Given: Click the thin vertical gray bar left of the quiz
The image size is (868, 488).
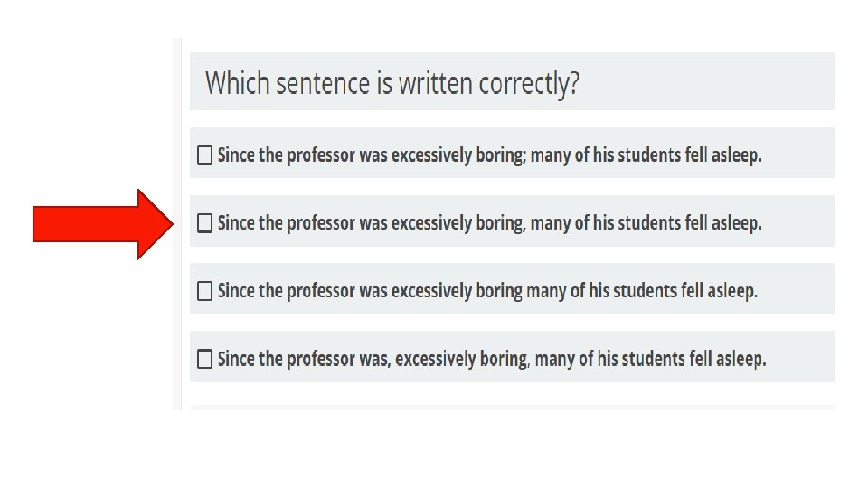Looking at the screenshot, I should click(177, 224).
